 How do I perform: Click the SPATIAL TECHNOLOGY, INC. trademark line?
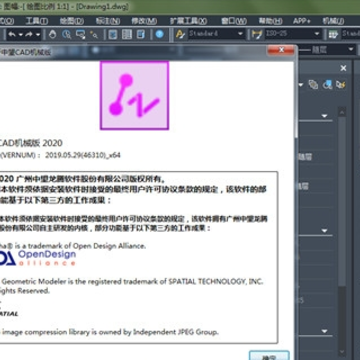pyautogui.click(x=132, y=282)
